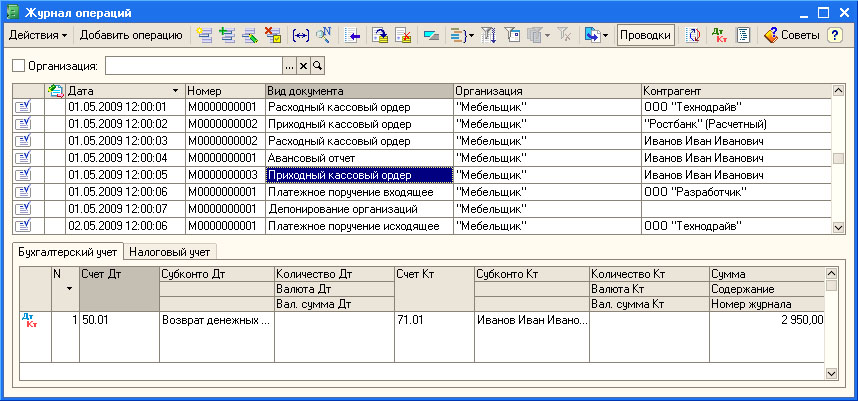Click the document report sheet icon
The height and width of the screenshot is (401, 858).
point(743,36)
